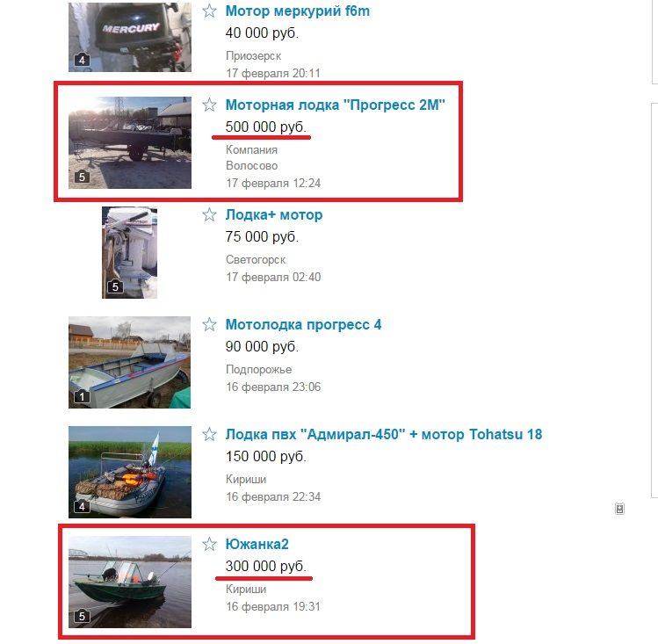Screen dimensions: 658x644
Task: Star the 'Мотор меркурий f6m' listing
Action: 209,11
